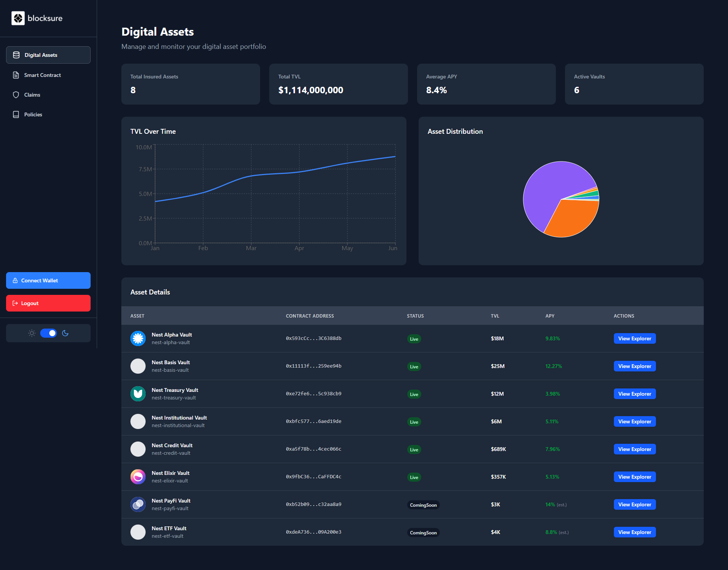View Explorer for Nest ETF Vault

(634, 532)
